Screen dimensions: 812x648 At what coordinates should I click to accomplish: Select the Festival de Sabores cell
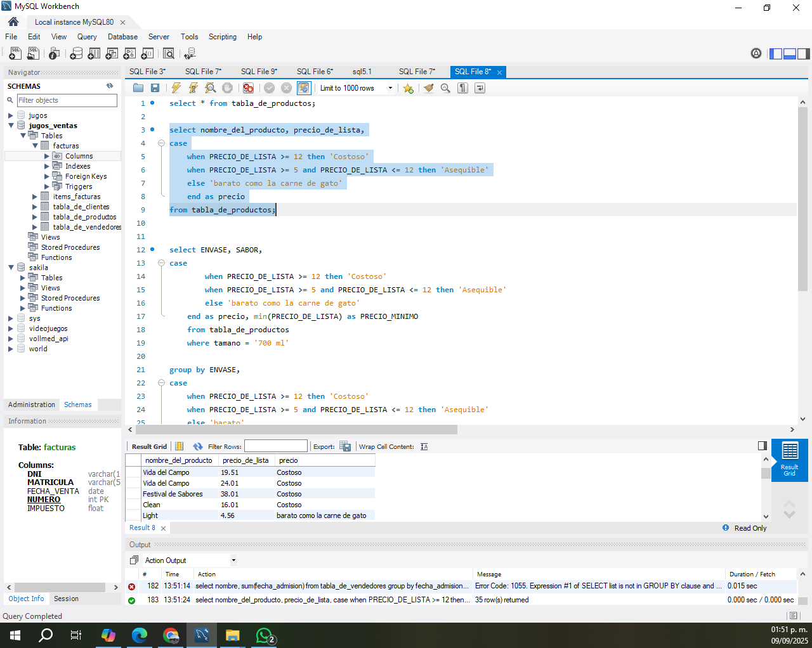[x=180, y=494]
